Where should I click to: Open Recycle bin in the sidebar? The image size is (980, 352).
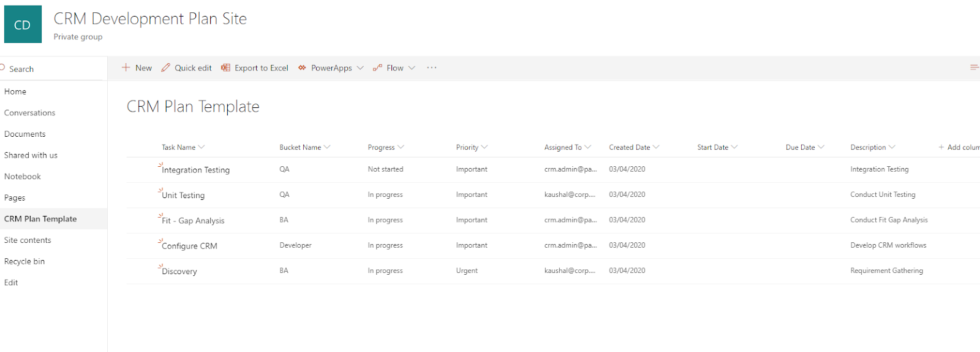point(24,261)
